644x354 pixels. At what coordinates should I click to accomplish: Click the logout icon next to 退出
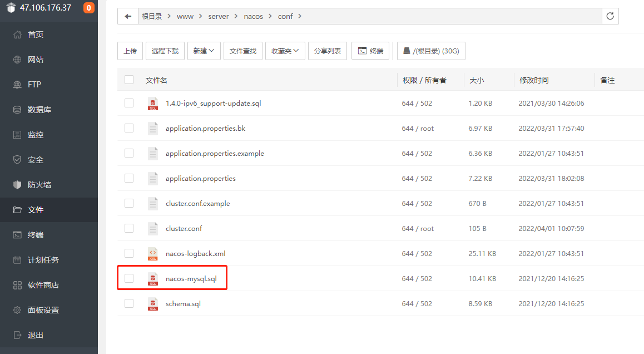pos(17,335)
